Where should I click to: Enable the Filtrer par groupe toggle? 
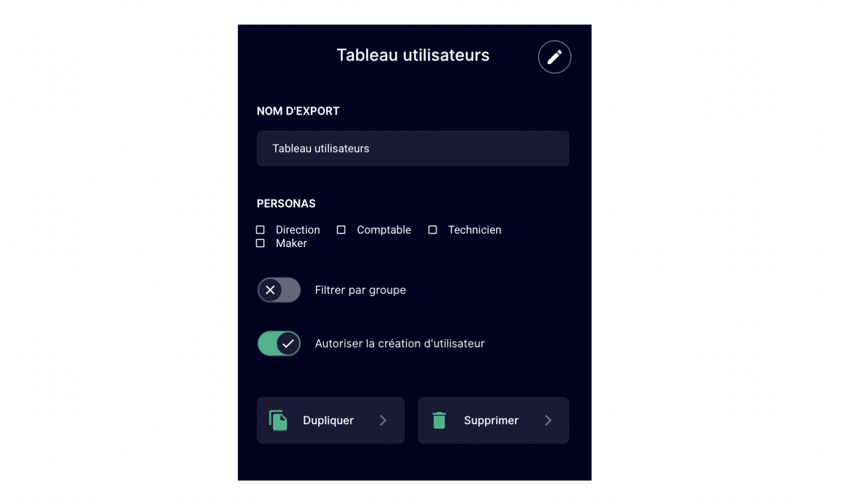pos(279,290)
